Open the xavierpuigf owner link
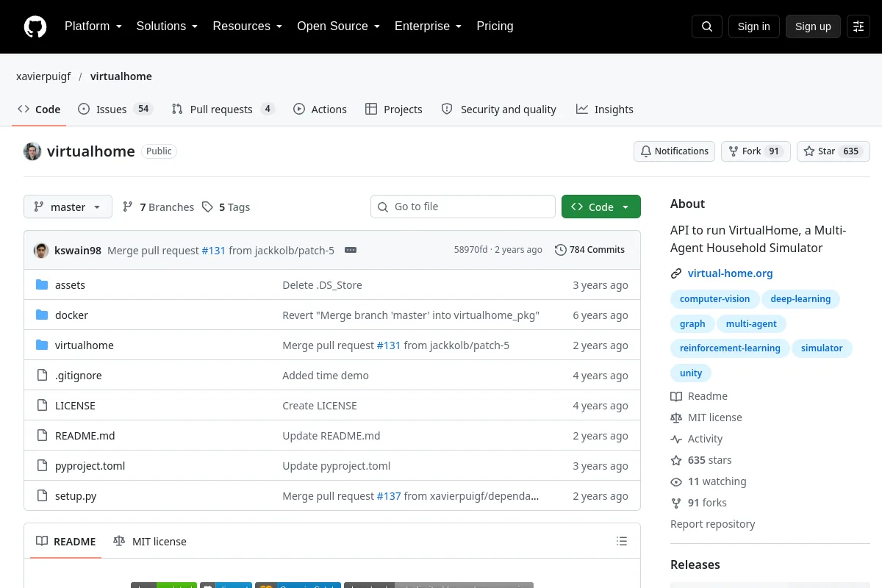The image size is (882, 588). (x=43, y=76)
